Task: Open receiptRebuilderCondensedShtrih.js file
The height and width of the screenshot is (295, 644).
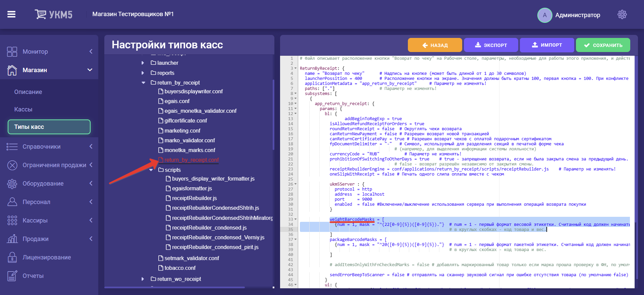Action: [216, 208]
